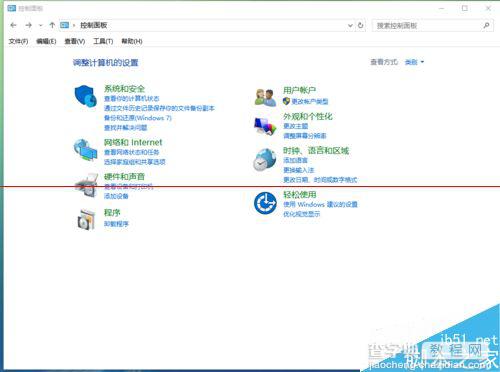Screen dimensions: 500x372
Task: Open the View by category dropdown
Action: (x=414, y=62)
